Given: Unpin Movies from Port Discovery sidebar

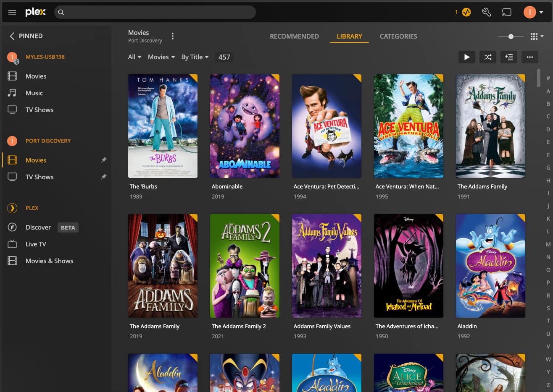Looking at the screenshot, I should click(x=103, y=160).
